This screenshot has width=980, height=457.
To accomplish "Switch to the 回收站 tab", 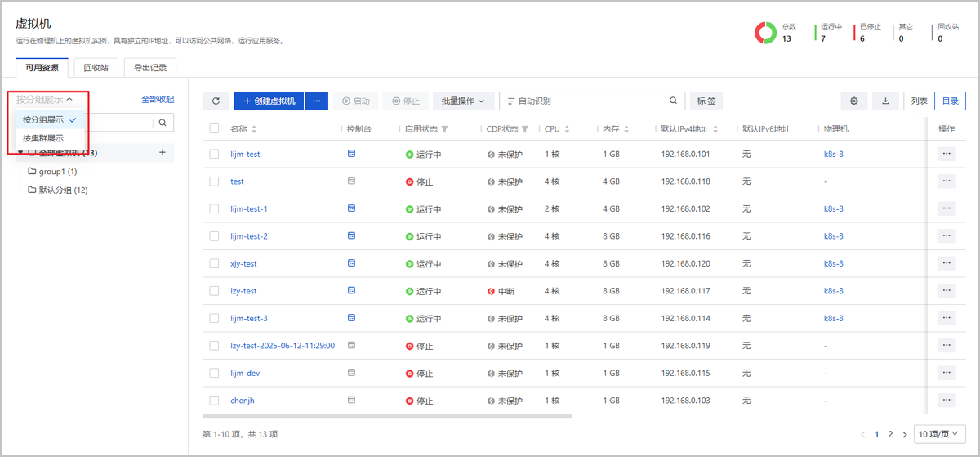I will 96,68.
